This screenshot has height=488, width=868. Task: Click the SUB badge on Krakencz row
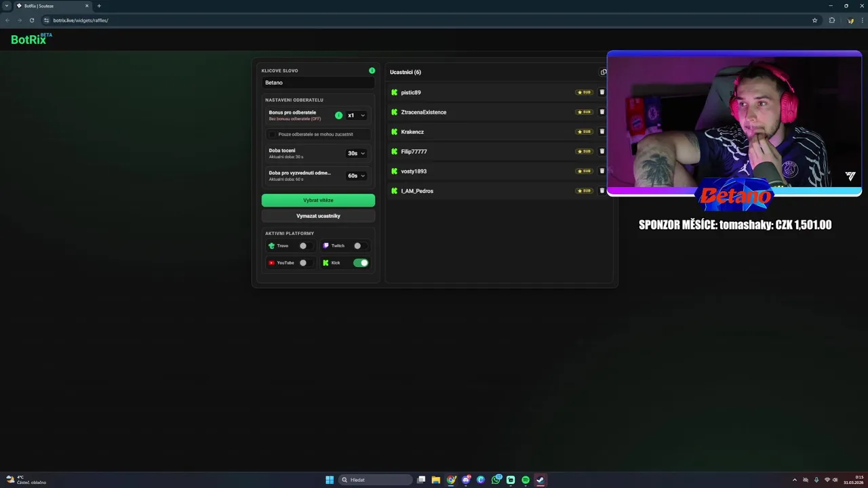[584, 131]
